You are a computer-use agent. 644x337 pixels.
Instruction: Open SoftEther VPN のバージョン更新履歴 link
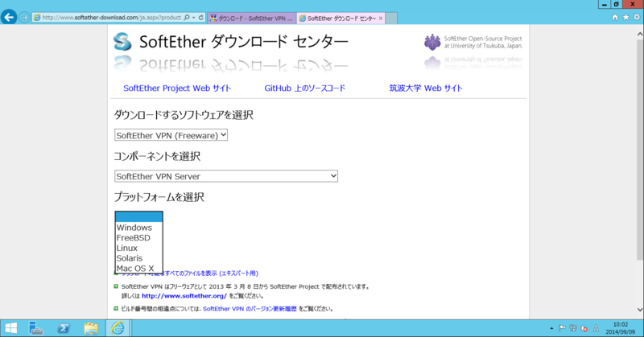click(250, 309)
